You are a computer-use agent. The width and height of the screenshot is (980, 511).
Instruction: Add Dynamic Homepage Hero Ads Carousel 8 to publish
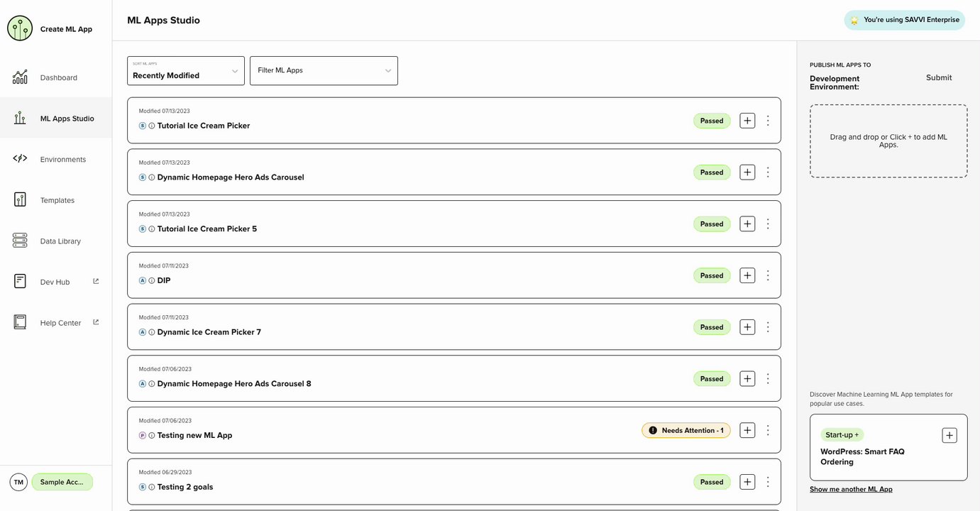747,378
